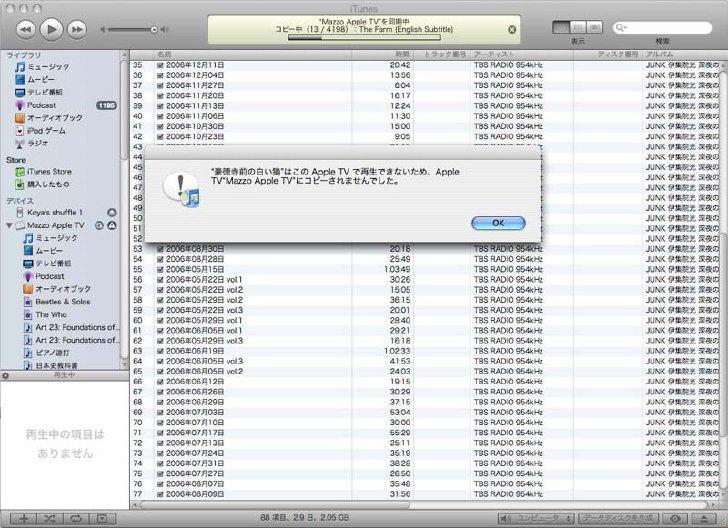Sort by アーティスト column header
The width and height of the screenshot is (728, 528).
521,54
